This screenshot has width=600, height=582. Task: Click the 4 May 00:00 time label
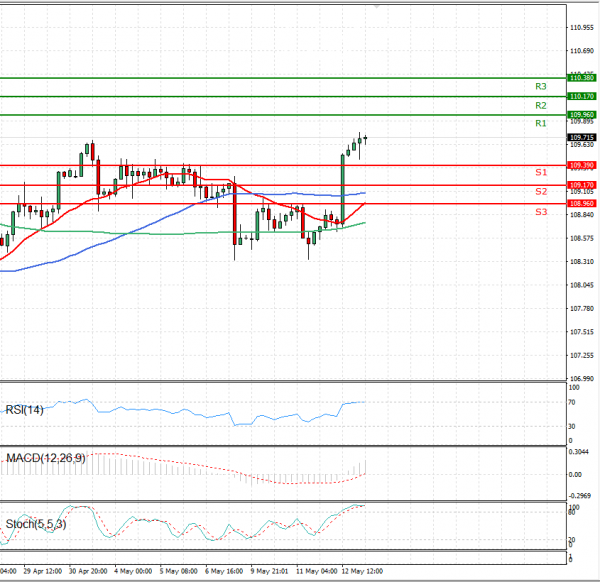coord(133,571)
